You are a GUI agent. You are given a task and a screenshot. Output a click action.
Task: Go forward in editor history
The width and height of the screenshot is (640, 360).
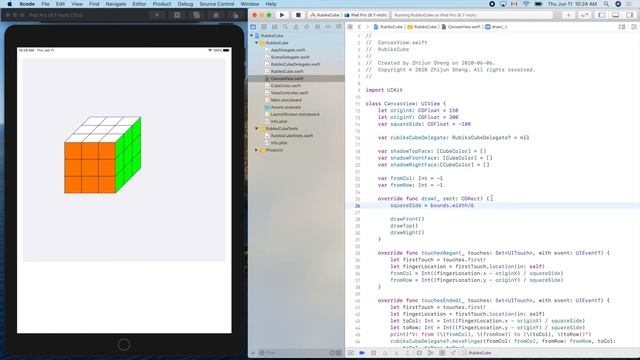pos(367,27)
